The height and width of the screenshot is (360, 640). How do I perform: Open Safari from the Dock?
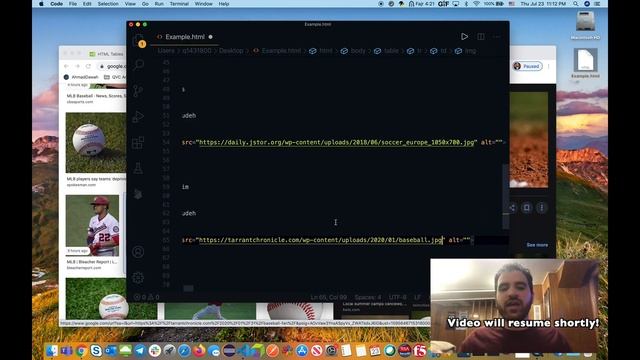[184, 350]
